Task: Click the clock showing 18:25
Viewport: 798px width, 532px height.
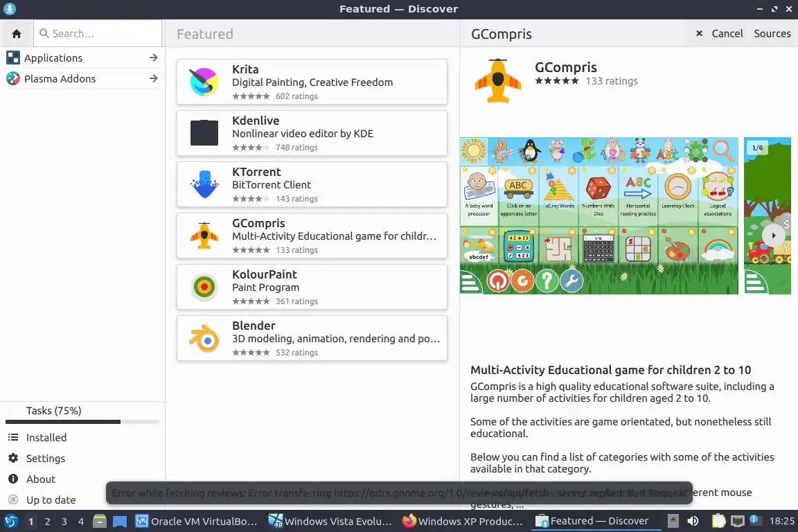Action: click(781, 521)
